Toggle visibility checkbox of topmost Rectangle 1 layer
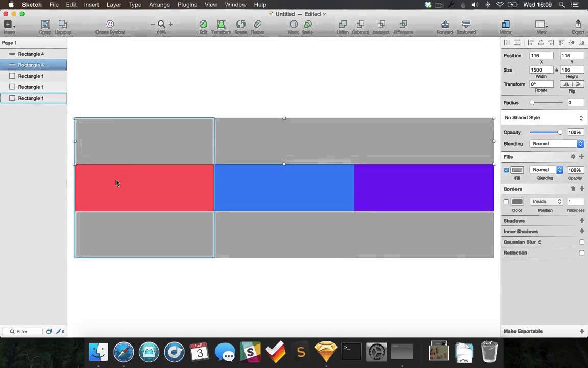Image resolution: width=588 pixels, height=368 pixels. pyautogui.click(x=12, y=76)
